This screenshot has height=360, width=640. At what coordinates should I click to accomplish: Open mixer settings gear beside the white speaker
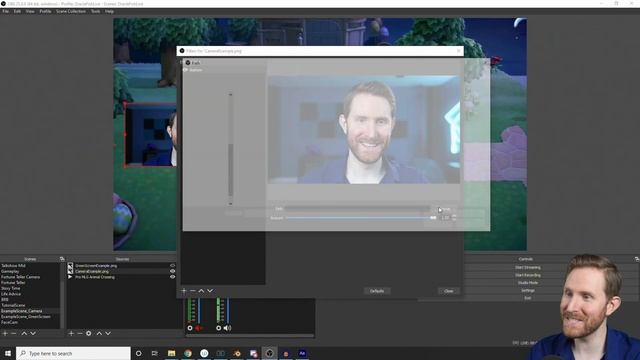218,328
